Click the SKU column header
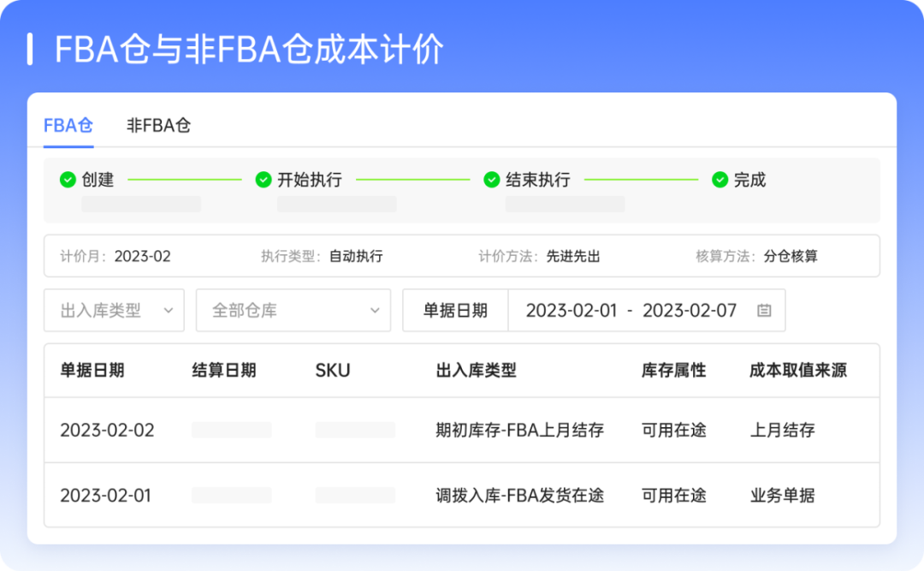 click(x=333, y=370)
